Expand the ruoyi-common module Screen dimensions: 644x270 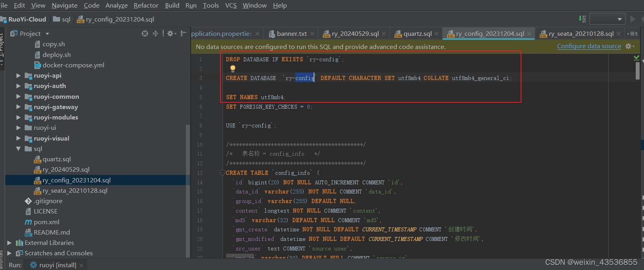(x=18, y=96)
